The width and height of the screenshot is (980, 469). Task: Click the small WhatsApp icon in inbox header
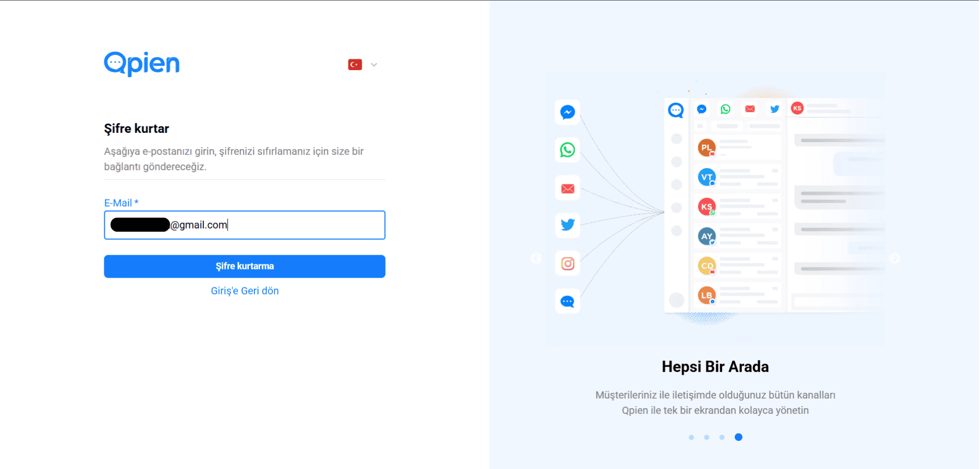[x=726, y=109]
